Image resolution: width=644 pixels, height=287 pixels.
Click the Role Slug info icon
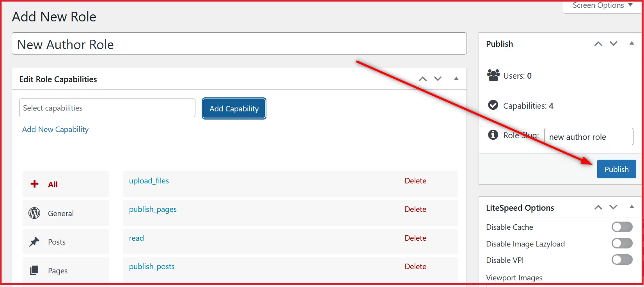point(493,135)
